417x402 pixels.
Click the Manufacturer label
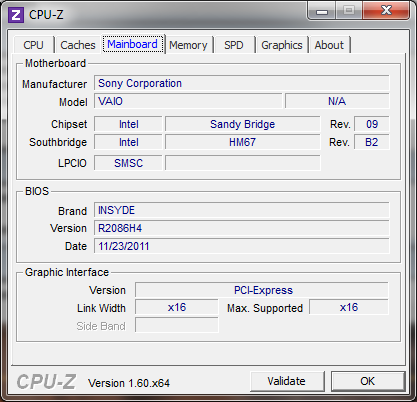[55, 84]
